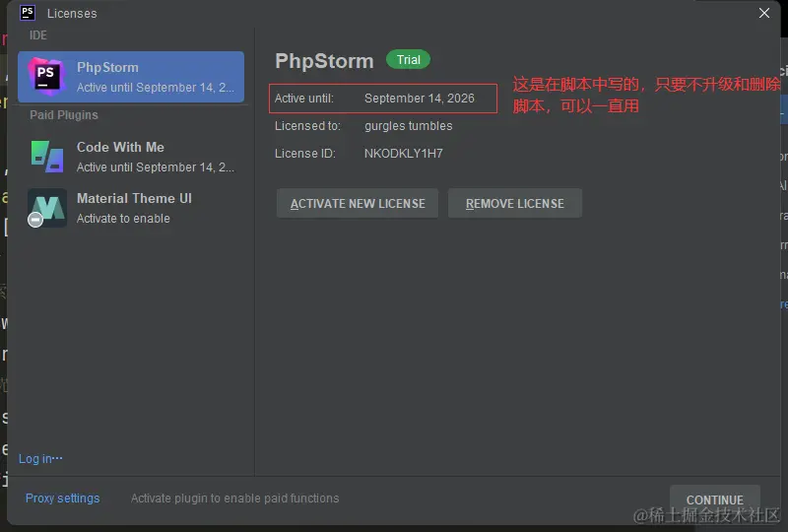788x532 pixels.
Task: Close the Licenses dialog
Action: point(764,13)
